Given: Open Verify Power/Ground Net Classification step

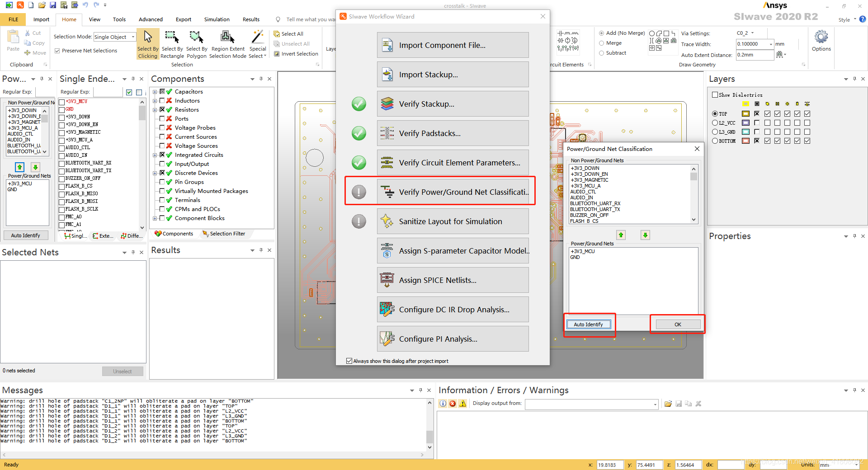Looking at the screenshot, I should coord(453,192).
